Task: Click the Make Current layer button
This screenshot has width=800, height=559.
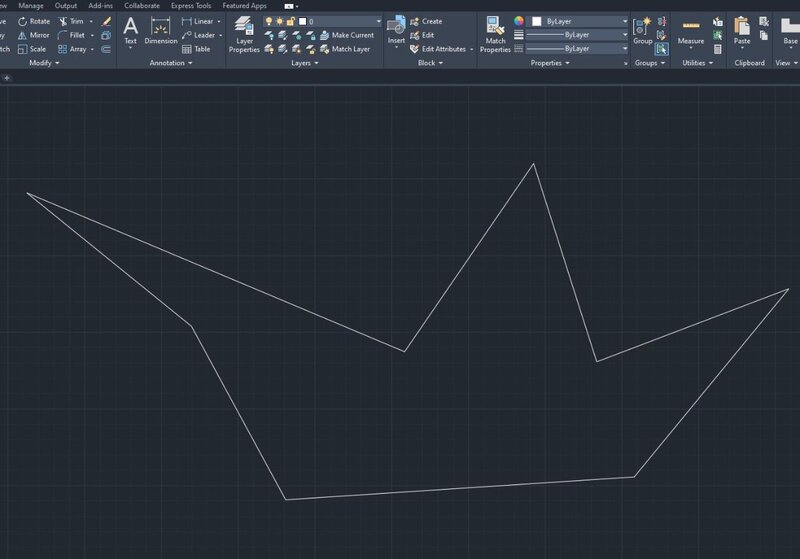Action: coord(347,35)
